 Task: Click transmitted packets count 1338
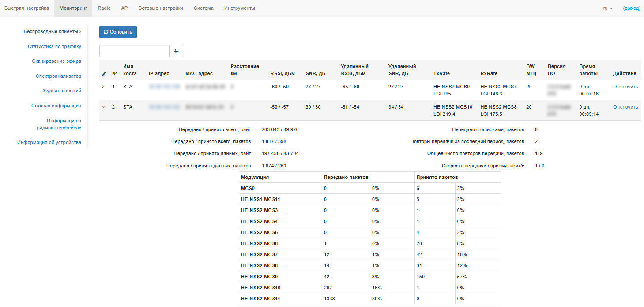[x=329, y=299]
